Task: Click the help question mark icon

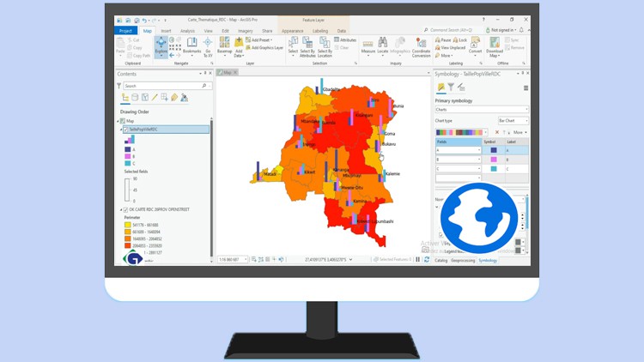Action: click(x=483, y=19)
